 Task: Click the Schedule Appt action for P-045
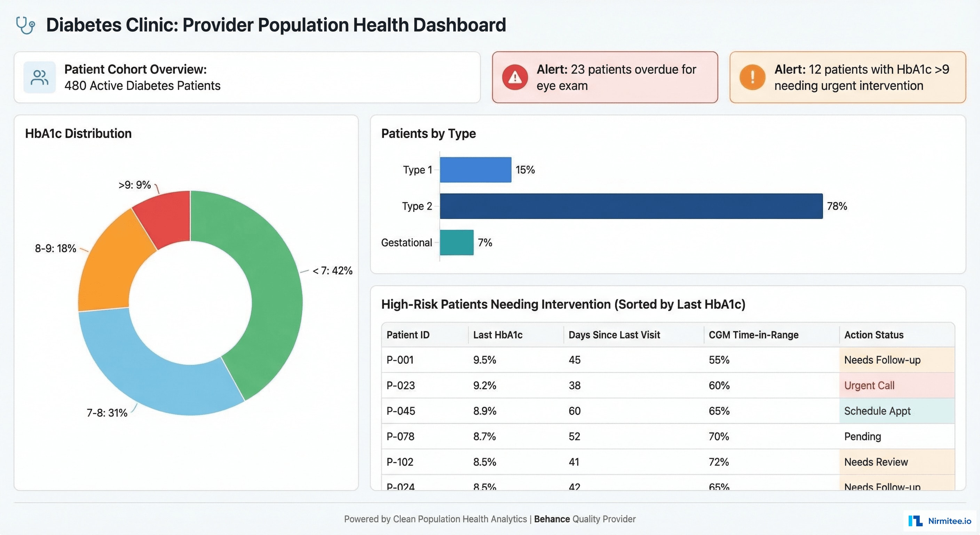click(x=877, y=411)
